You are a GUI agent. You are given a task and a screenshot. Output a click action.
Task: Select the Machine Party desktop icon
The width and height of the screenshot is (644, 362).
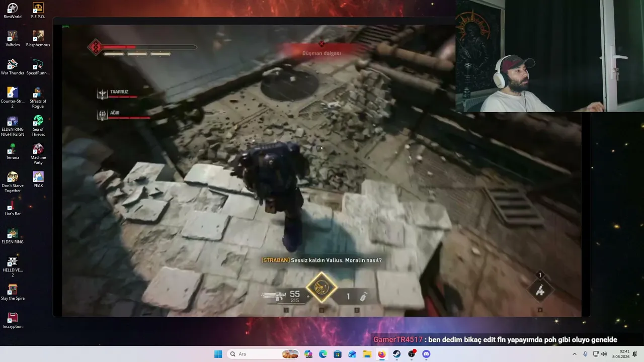click(x=38, y=154)
